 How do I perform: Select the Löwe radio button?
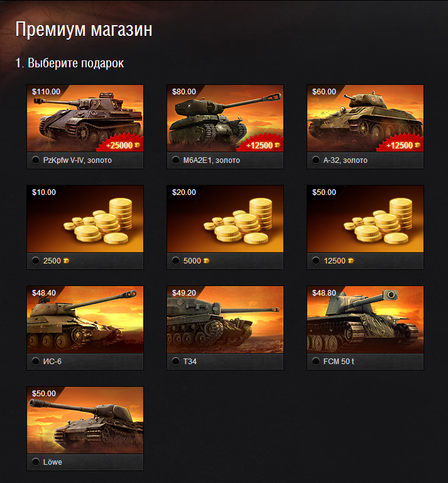click(36, 462)
